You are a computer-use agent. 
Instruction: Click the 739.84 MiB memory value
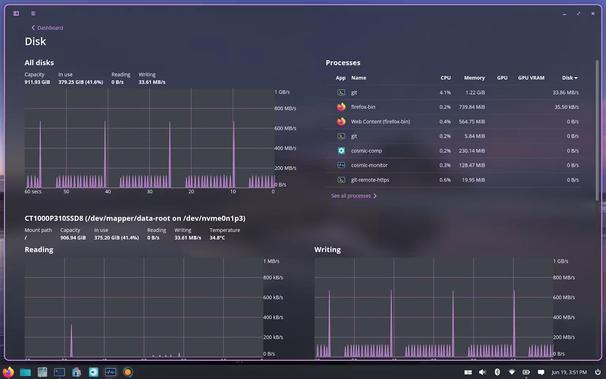pyautogui.click(x=472, y=107)
